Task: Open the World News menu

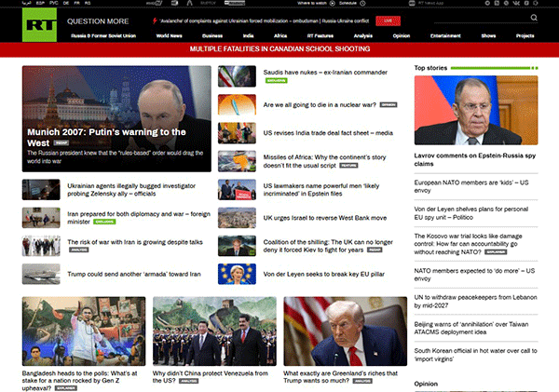Action: point(169,34)
